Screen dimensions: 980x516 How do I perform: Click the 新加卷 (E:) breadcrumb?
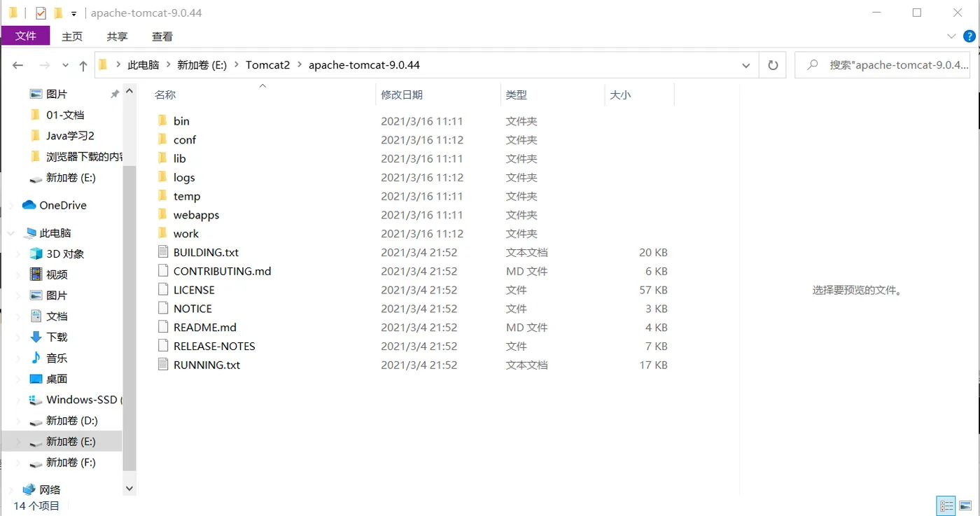point(202,65)
